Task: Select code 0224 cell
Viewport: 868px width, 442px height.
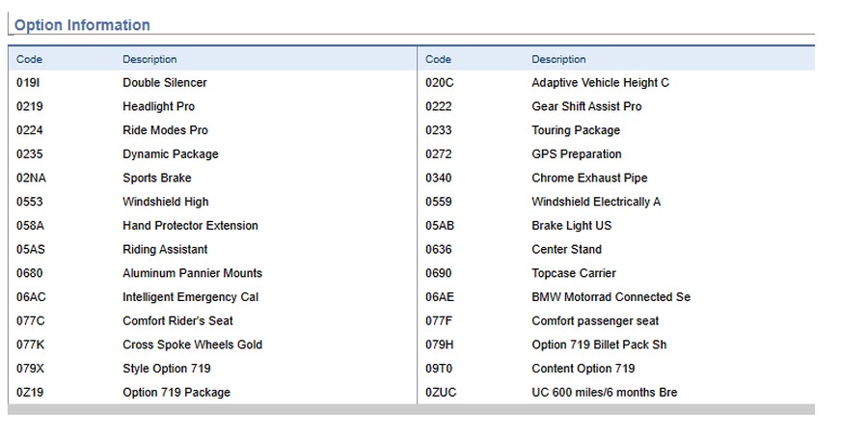Action: (29, 130)
